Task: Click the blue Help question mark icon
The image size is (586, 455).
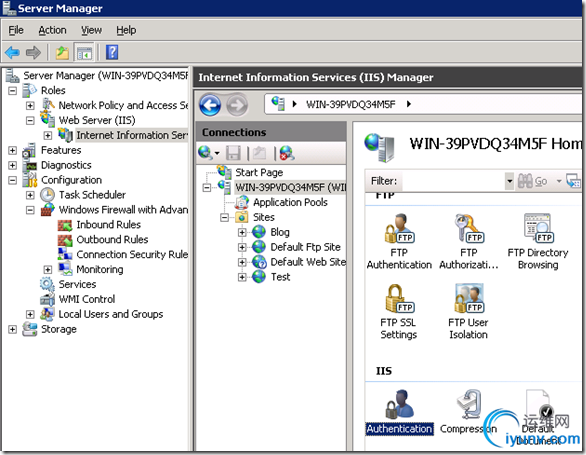Action: click(x=112, y=52)
